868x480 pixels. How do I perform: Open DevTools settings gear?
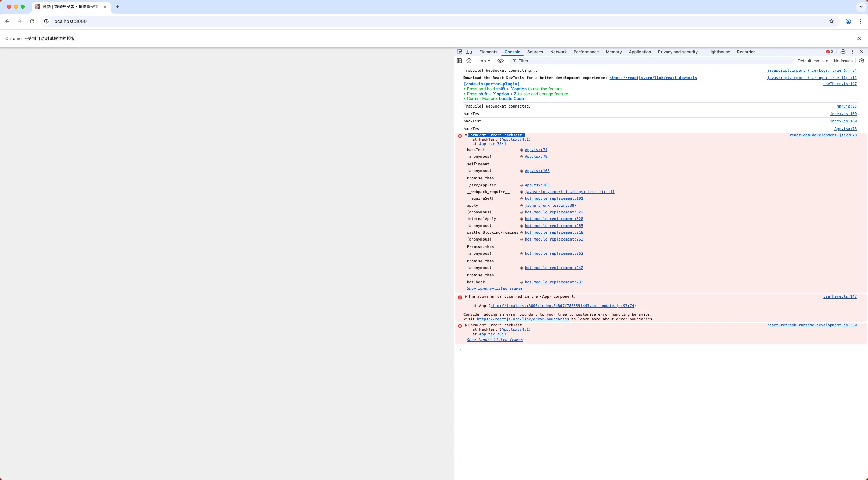(843, 52)
